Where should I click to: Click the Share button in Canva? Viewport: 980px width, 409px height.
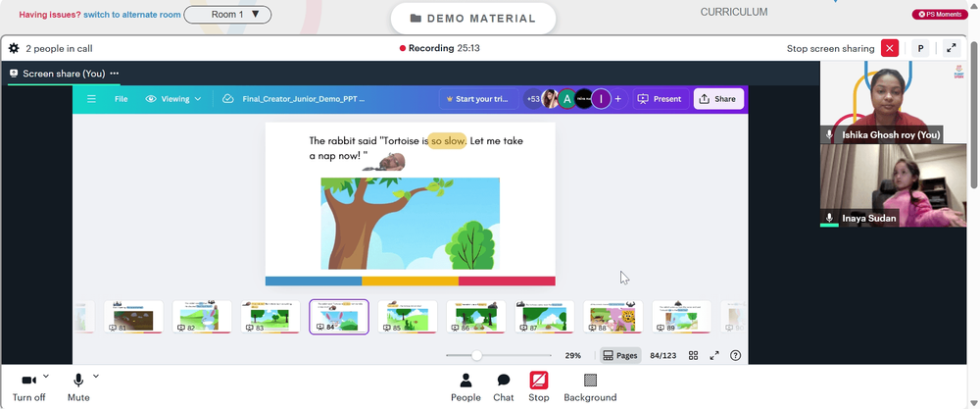(x=718, y=99)
